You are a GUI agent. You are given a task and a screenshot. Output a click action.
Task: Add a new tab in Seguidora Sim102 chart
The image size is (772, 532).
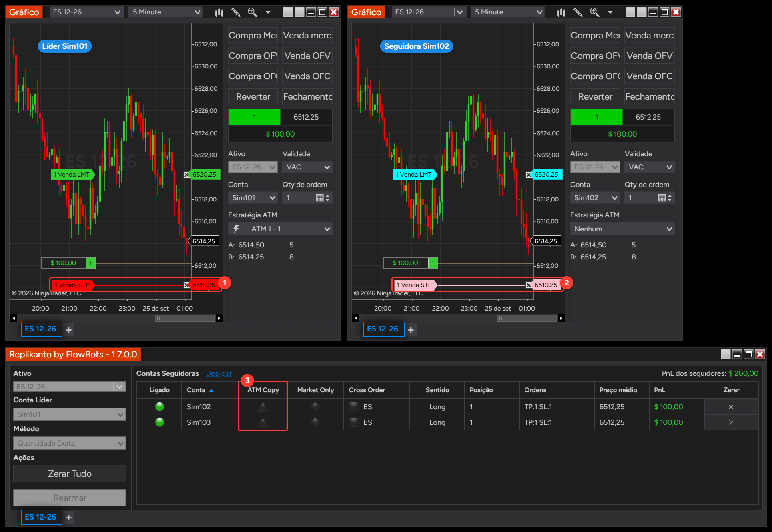tap(411, 330)
